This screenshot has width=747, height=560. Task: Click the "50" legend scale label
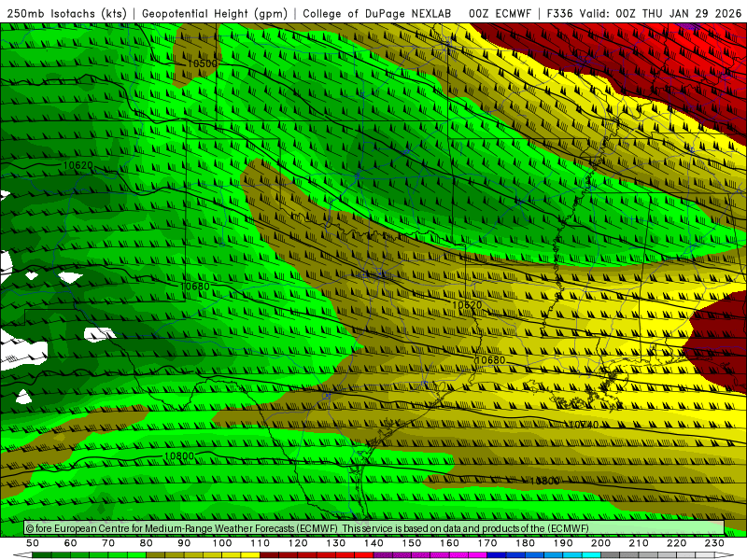click(x=33, y=543)
